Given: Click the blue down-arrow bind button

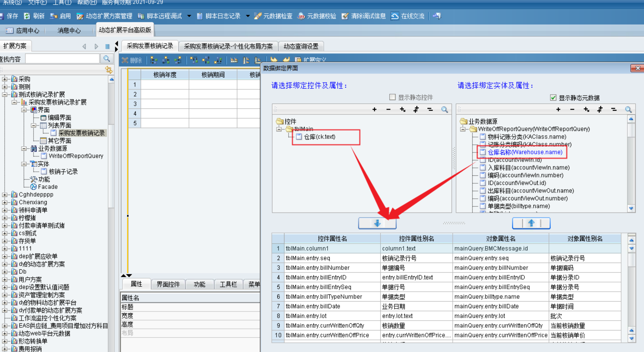Looking at the screenshot, I should (377, 223).
